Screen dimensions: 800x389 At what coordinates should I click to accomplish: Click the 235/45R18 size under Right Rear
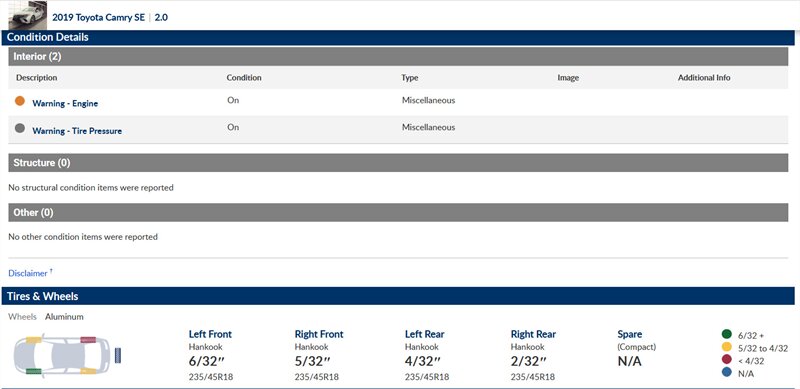click(x=533, y=377)
